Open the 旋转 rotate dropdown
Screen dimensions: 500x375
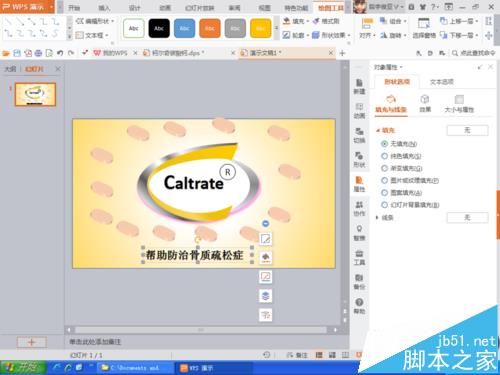pyautogui.click(x=393, y=35)
